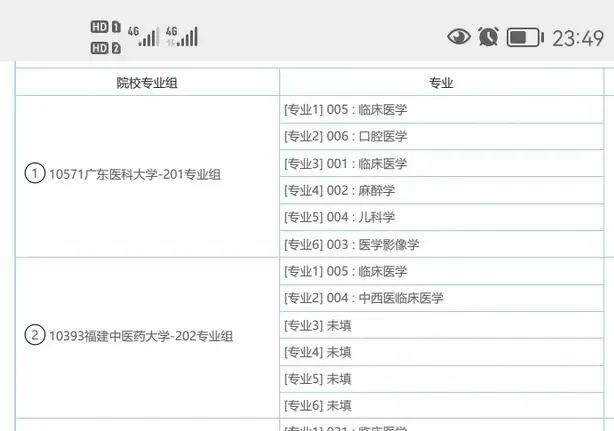Select 专业4 002 麻醉学 row
This screenshot has width=614, height=431.
442,191
